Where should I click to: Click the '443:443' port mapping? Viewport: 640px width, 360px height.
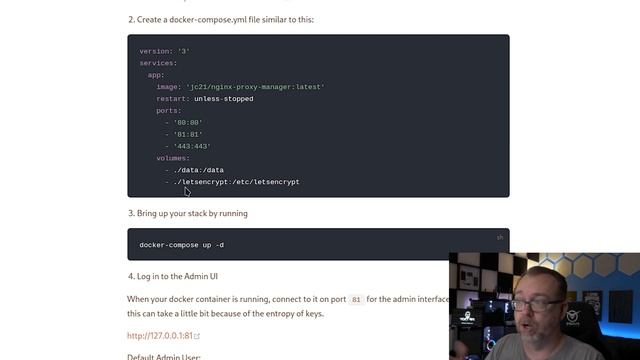[x=192, y=146]
